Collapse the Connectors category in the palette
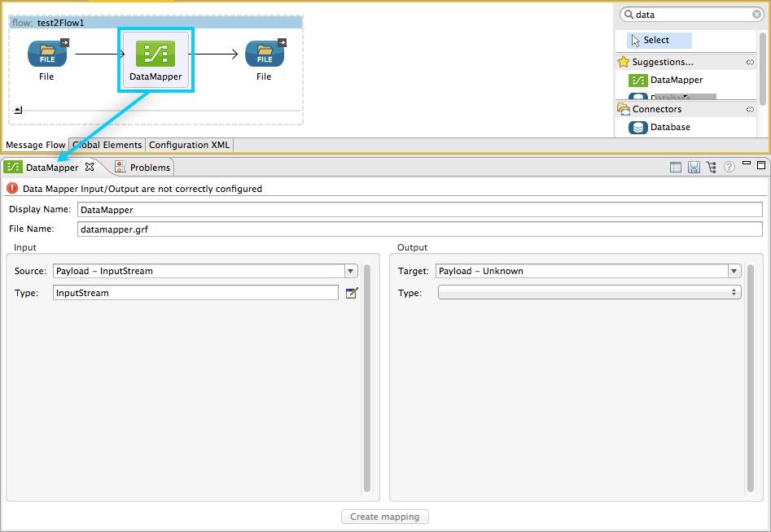This screenshot has width=771, height=532. (750, 108)
